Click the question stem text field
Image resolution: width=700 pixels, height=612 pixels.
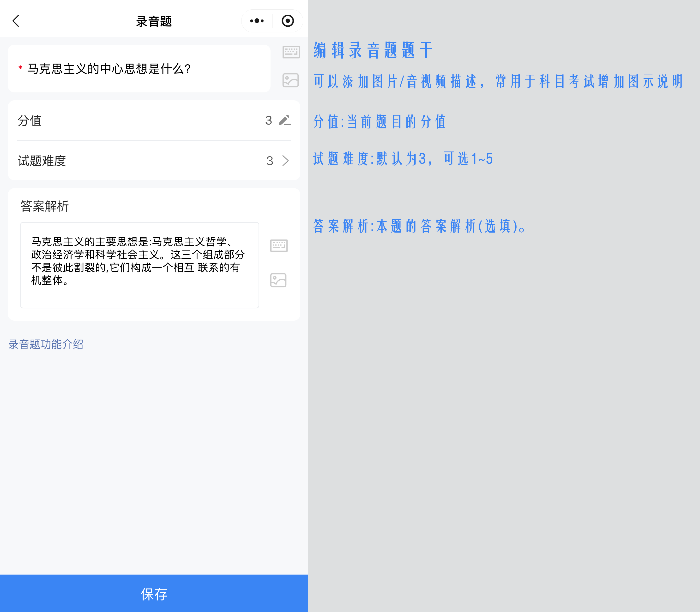pyautogui.click(x=139, y=69)
